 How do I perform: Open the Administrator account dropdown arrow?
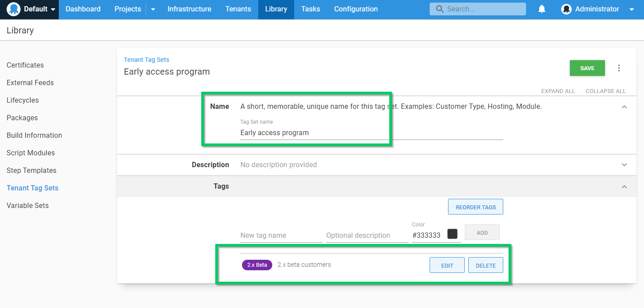coord(631,9)
